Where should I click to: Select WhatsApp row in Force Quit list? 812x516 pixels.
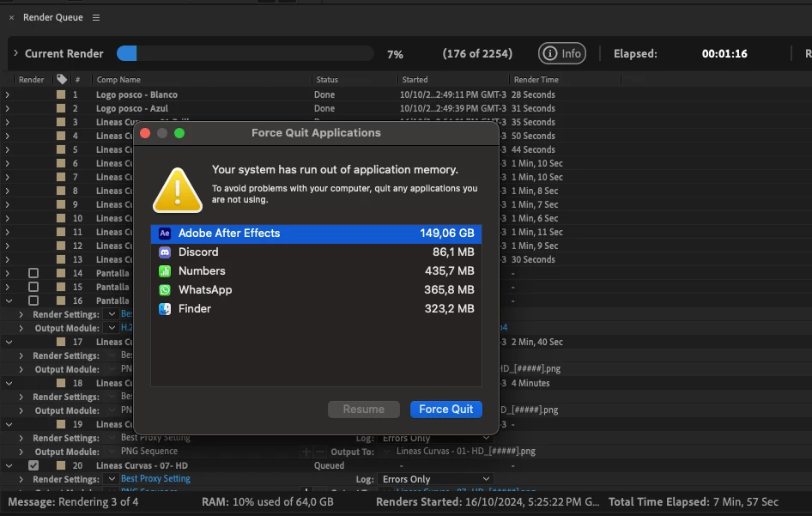click(x=316, y=290)
